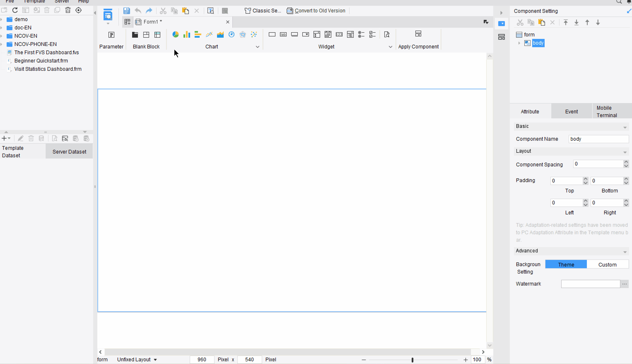The height and width of the screenshot is (364, 632).
Task: Insert a column chart component
Action: point(187,35)
